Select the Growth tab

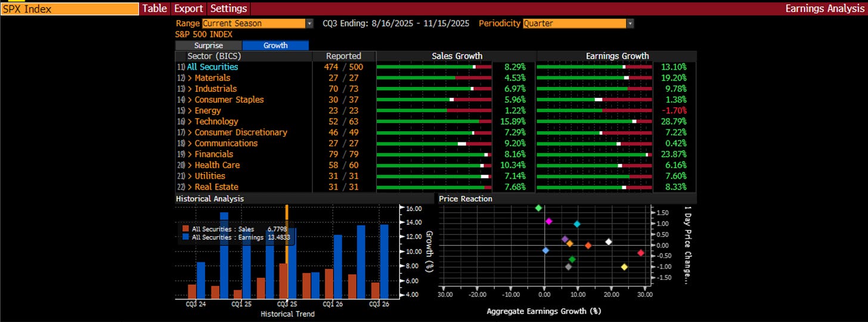pos(275,45)
